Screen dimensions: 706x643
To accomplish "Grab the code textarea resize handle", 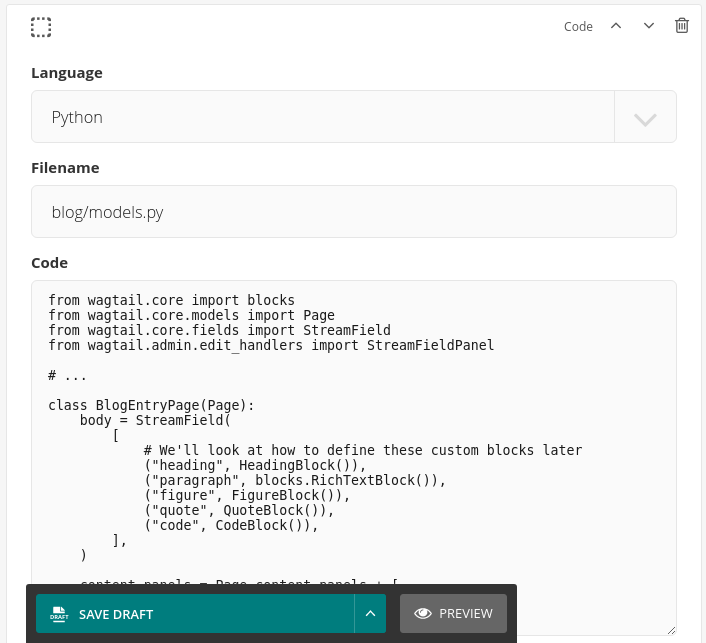I will [671, 630].
